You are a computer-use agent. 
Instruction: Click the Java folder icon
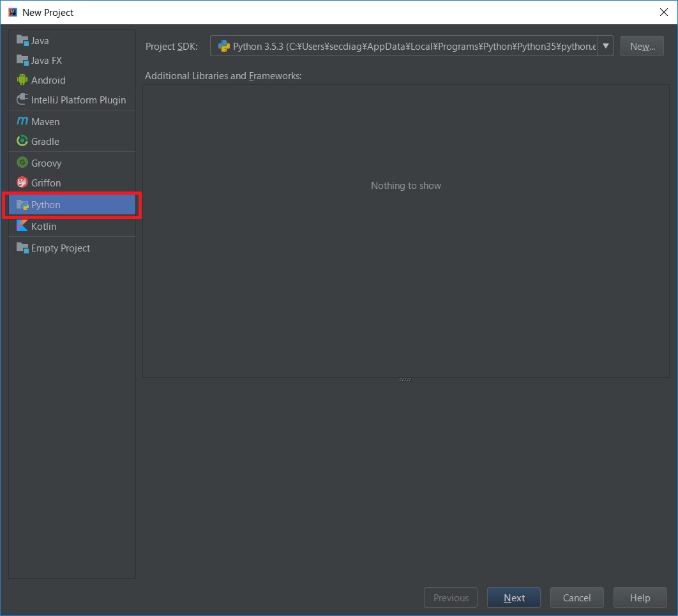[22, 41]
